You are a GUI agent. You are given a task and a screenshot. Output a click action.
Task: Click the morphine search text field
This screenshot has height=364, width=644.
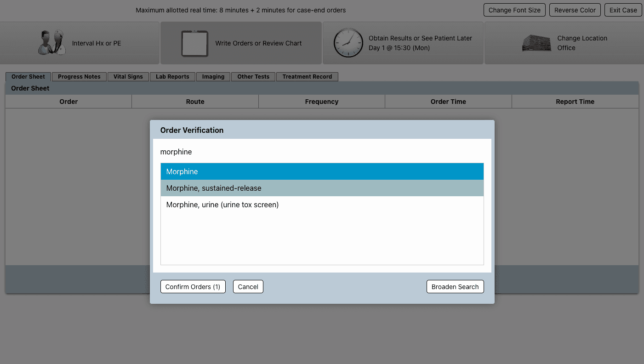322,152
